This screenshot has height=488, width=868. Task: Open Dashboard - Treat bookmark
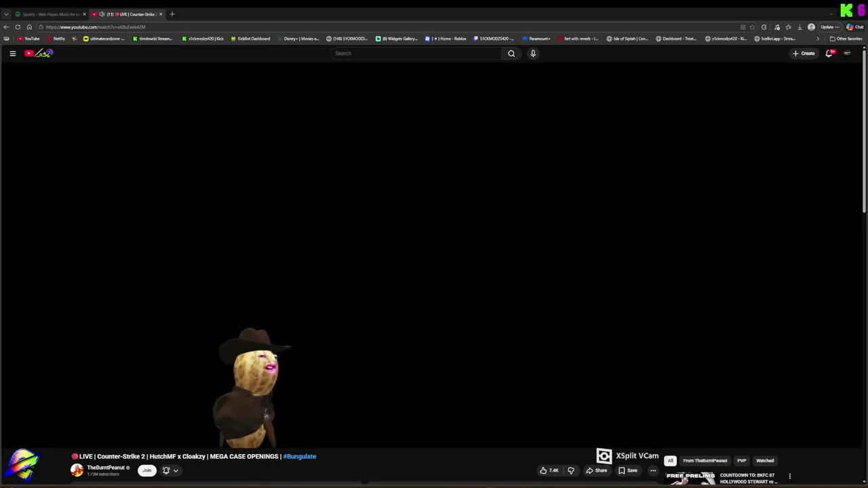point(676,39)
